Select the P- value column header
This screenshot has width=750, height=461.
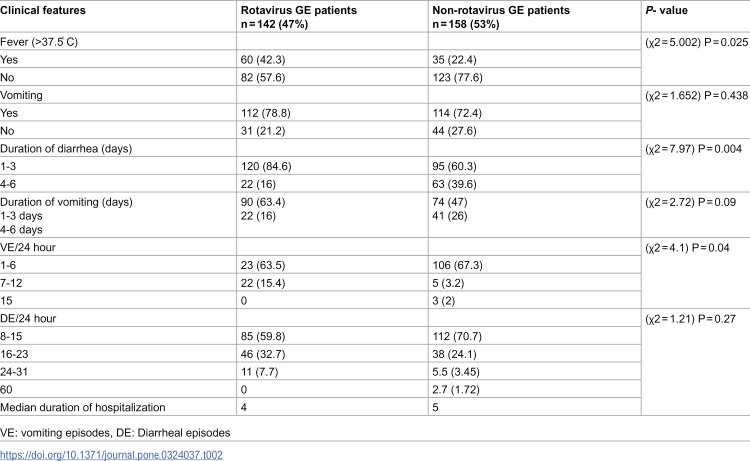[666, 11]
